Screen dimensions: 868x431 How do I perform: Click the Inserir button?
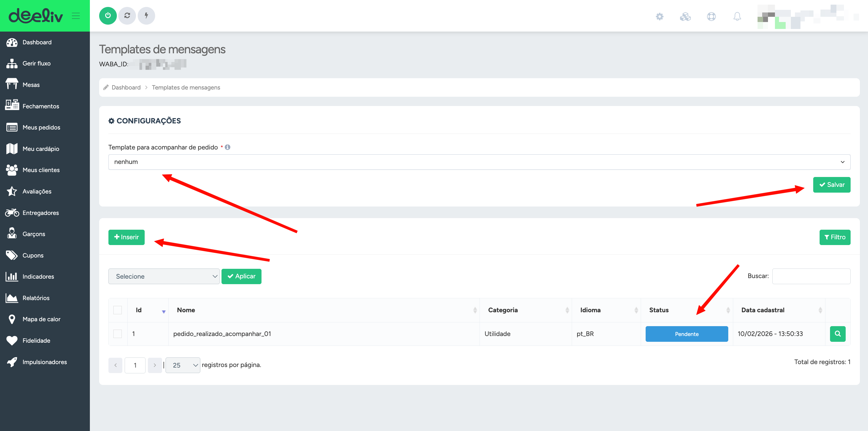click(x=126, y=237)
